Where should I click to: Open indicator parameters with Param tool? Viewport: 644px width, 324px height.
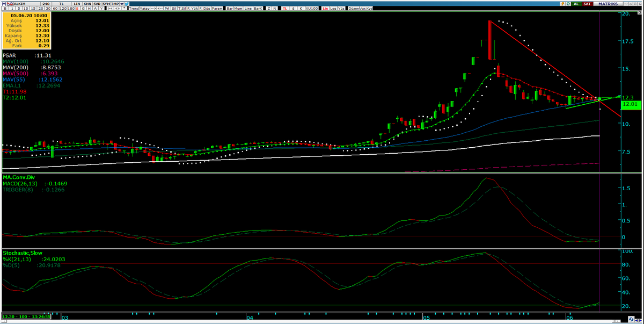coord(216,9)
